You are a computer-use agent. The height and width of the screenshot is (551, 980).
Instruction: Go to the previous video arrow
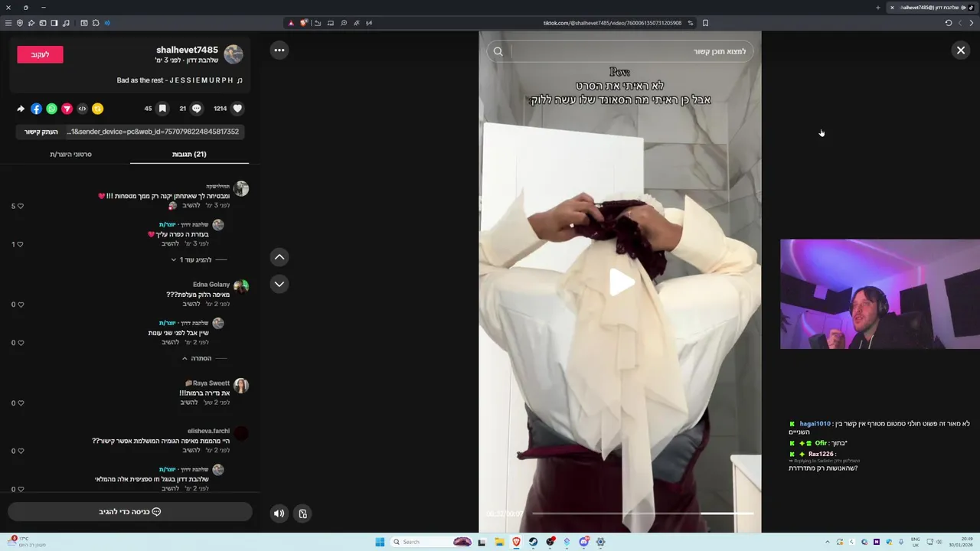click(279, 257)
